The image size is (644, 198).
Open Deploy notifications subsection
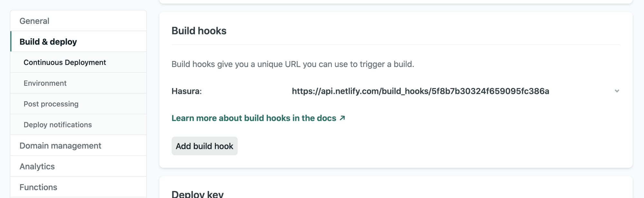pos(58,125)
